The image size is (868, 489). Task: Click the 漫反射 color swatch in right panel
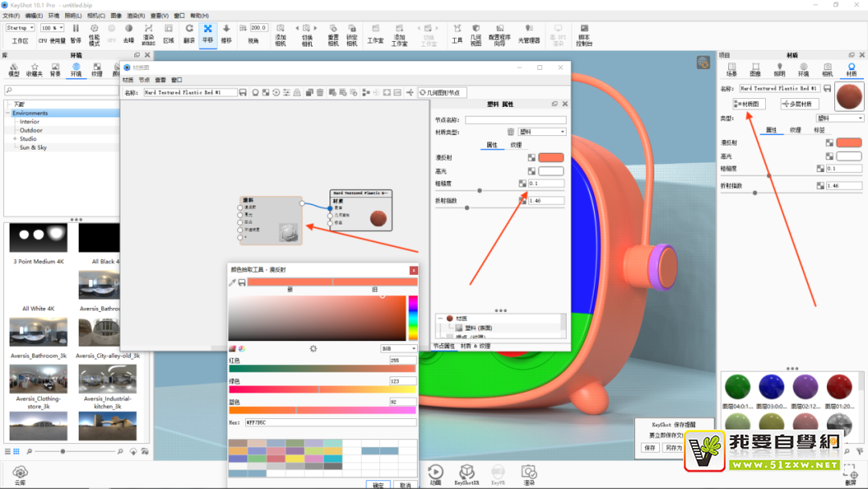(849, 142)
